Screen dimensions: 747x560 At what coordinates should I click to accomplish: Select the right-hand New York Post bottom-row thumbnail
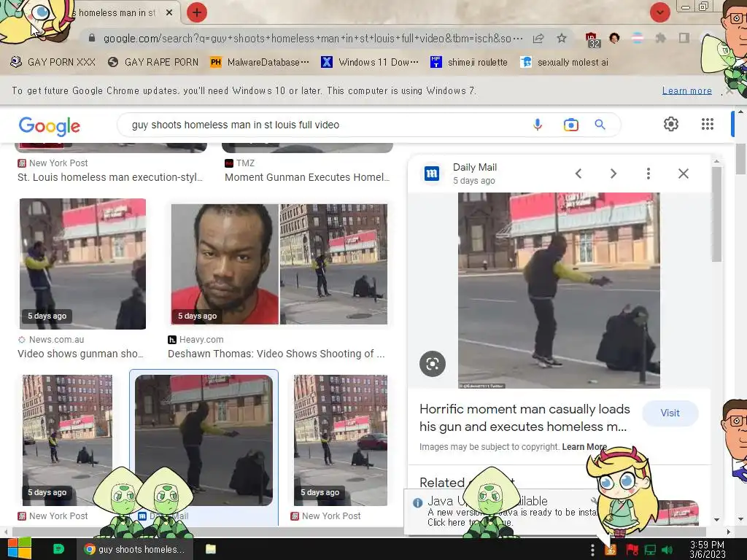340,440
